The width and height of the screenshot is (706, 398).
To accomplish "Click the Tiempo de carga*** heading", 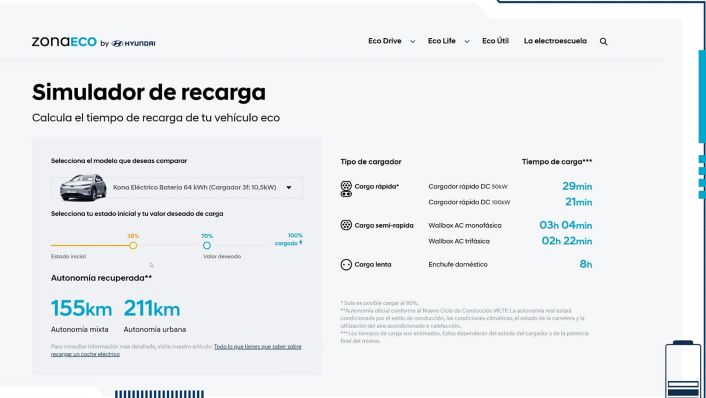I will point(557,162).
